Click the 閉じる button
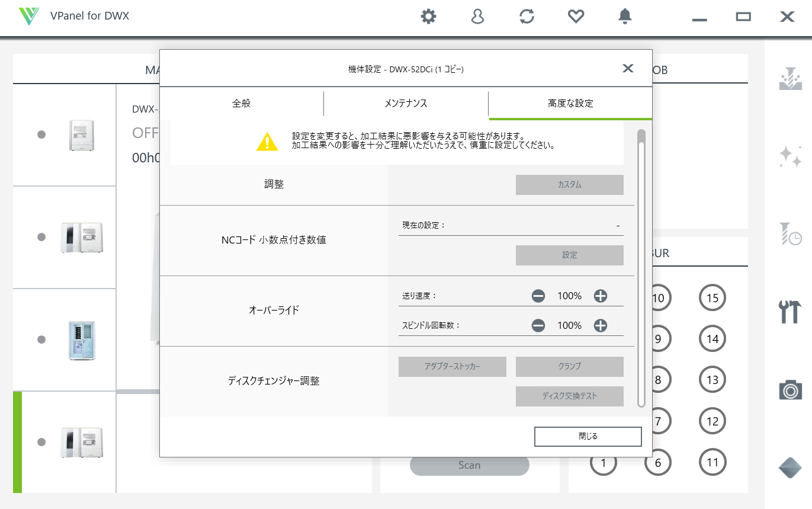 point(588,437)
